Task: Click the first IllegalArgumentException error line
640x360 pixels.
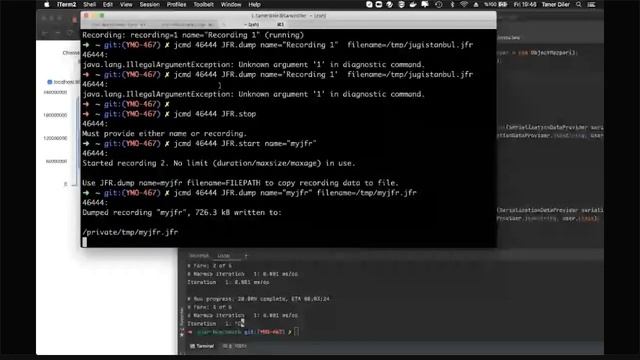Action: click(253, 64)
